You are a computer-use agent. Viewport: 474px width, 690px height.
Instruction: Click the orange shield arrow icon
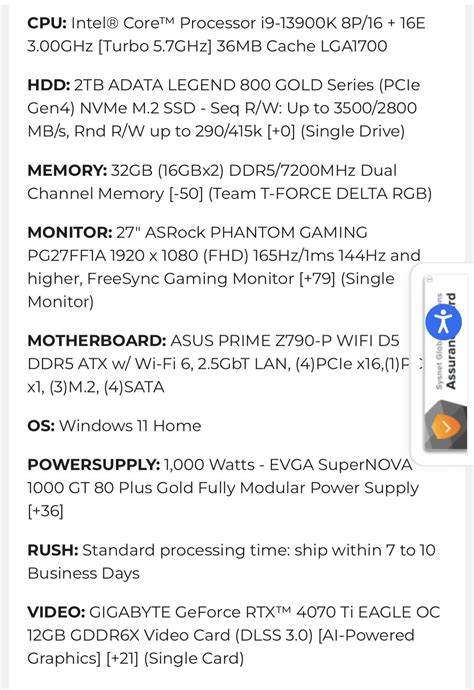(445, 426)
